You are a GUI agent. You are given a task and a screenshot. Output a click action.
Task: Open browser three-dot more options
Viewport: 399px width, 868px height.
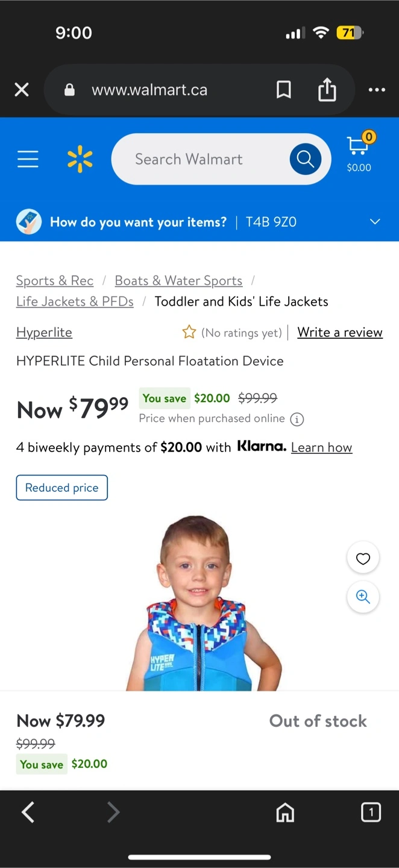point(377,90)
